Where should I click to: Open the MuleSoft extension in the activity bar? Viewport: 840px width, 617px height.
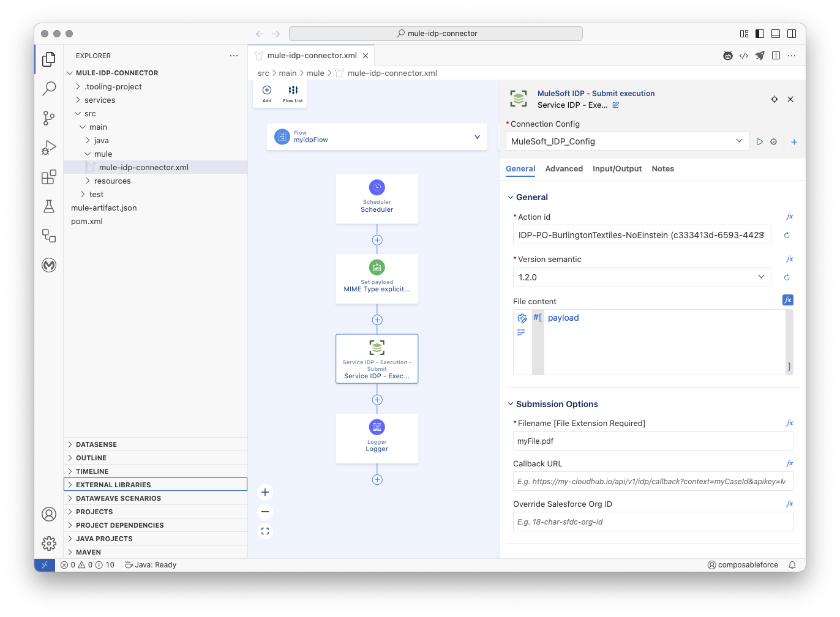(x=49, y=265)
